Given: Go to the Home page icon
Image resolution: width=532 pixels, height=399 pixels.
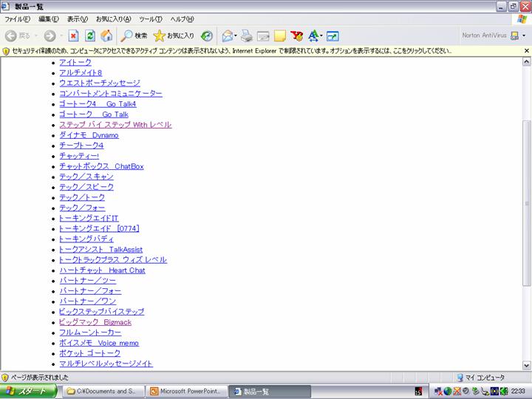Looking at the screenshot, I should [106, 35].
